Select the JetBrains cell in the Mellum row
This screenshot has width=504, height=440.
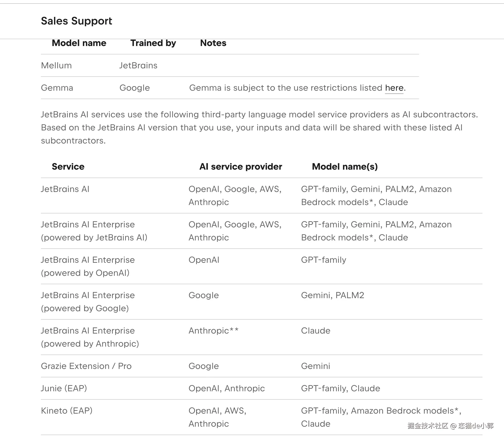[138, 66]
